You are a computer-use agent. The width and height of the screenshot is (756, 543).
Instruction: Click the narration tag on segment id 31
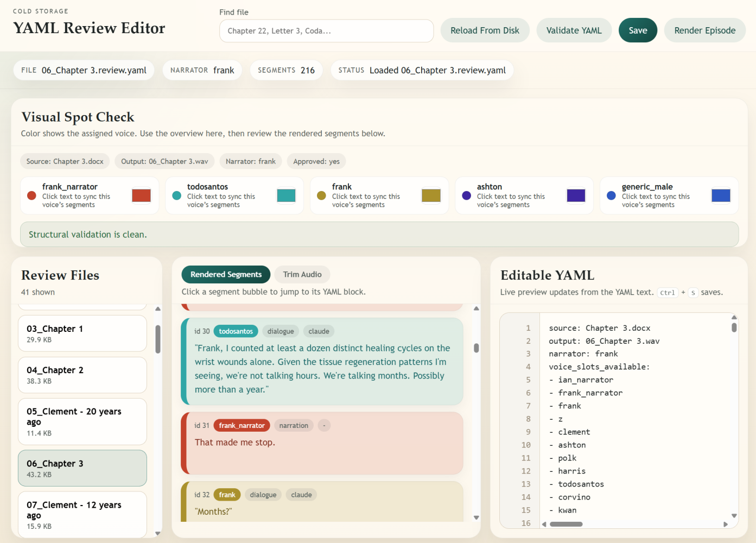click(294, 426)
